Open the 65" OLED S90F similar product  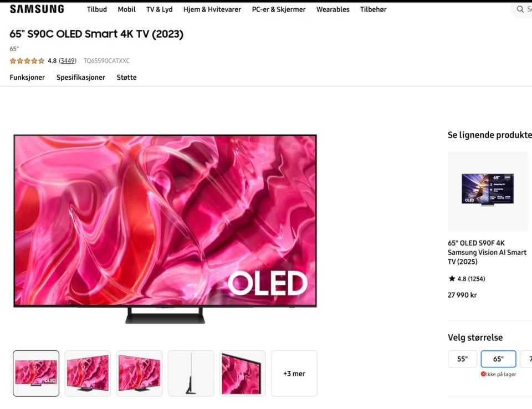[x=487, y=252]
